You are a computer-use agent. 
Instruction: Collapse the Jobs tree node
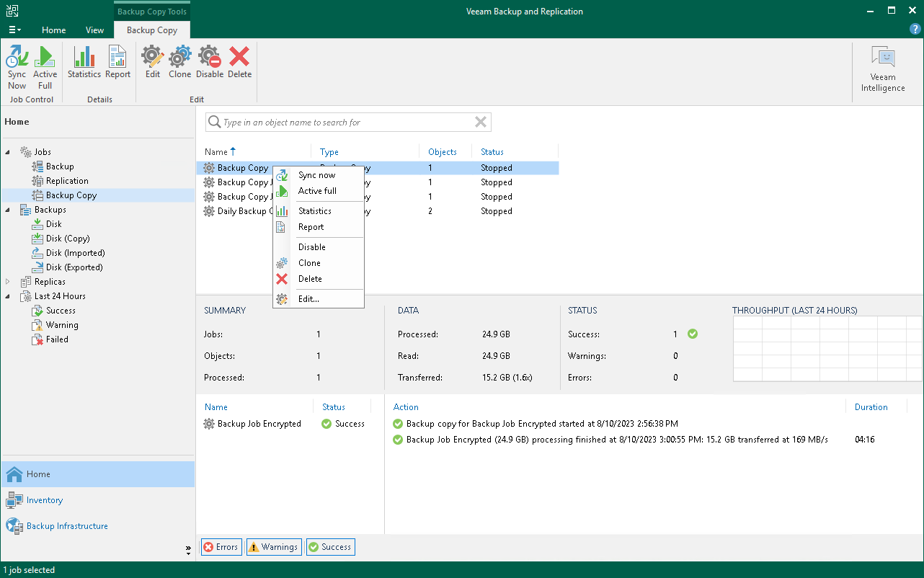tap(9, 152)
